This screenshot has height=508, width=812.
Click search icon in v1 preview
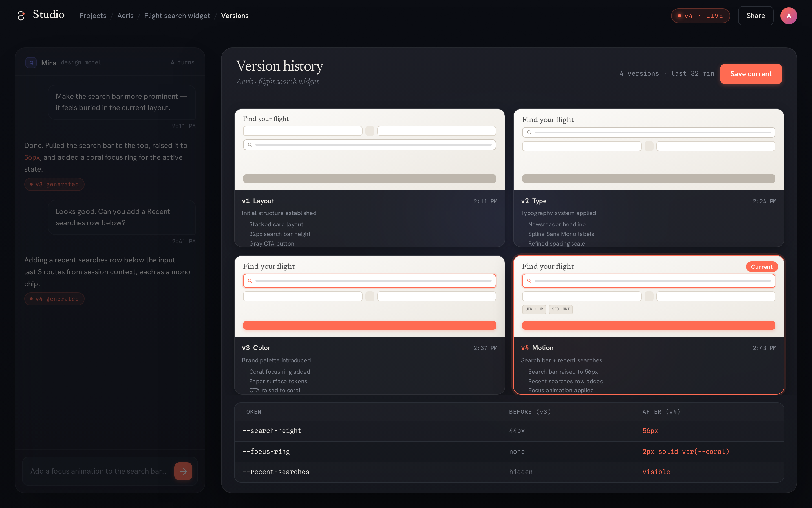[x=250, y=145]
